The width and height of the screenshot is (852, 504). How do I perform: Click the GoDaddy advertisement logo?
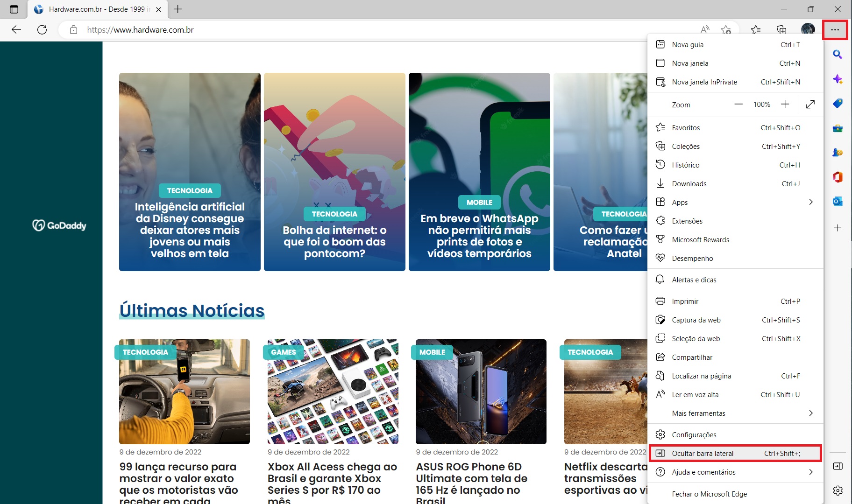[59, 225]
